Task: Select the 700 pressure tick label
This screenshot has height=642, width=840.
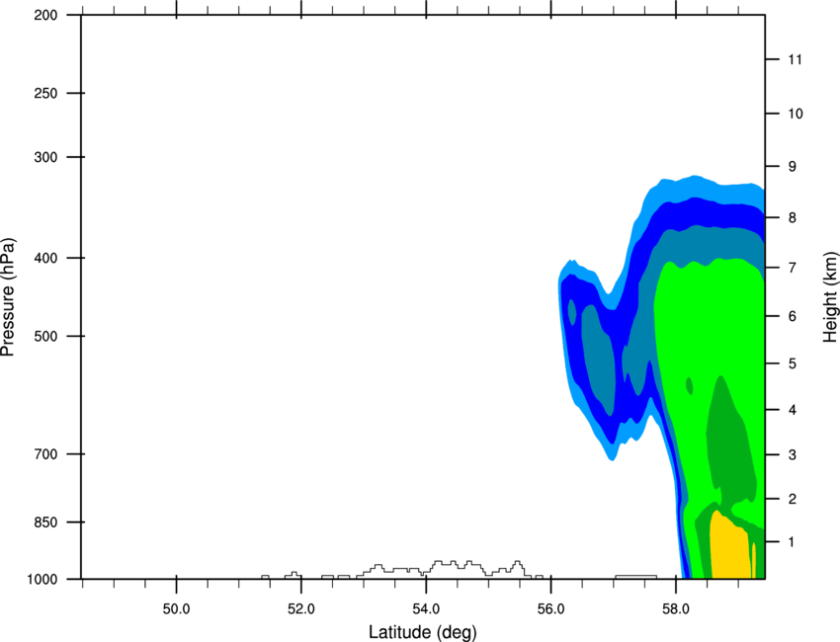Action: click(45, 454)
